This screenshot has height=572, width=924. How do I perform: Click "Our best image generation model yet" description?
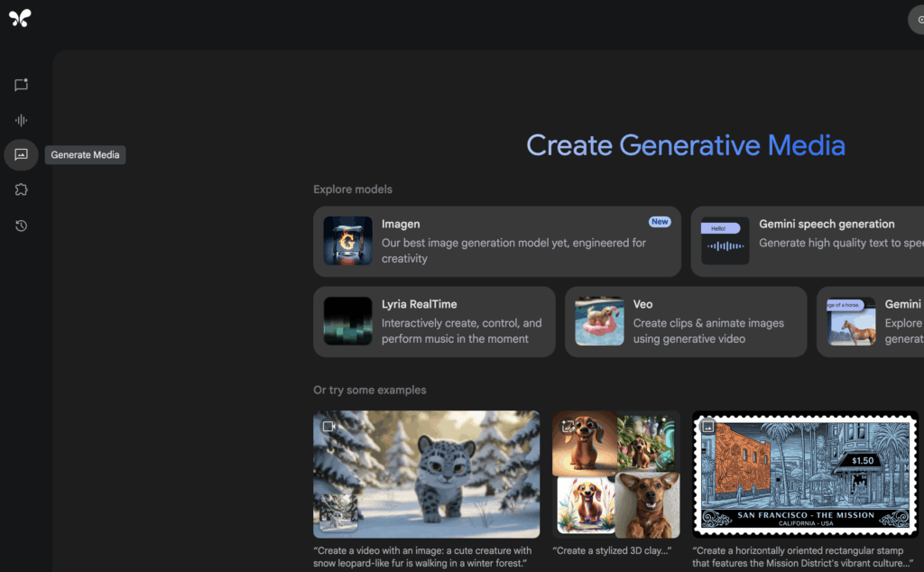[x=513, y=250]
